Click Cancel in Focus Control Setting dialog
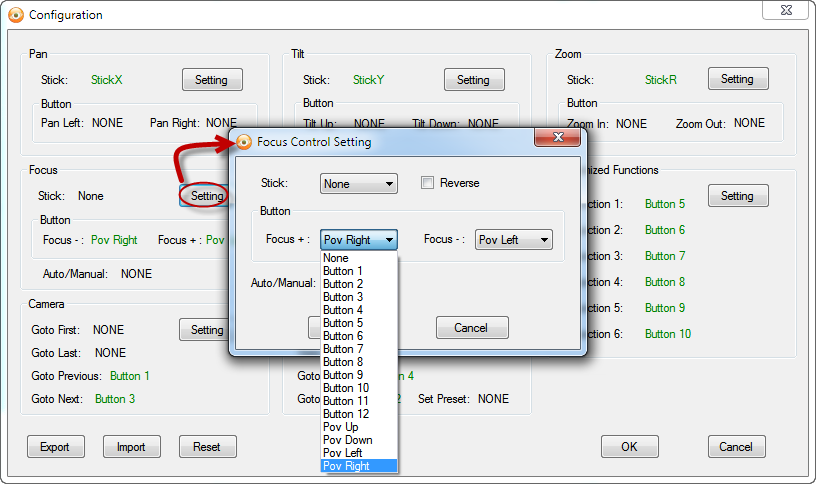The width and height of the screenshot is (816, 484). (471, 327)
